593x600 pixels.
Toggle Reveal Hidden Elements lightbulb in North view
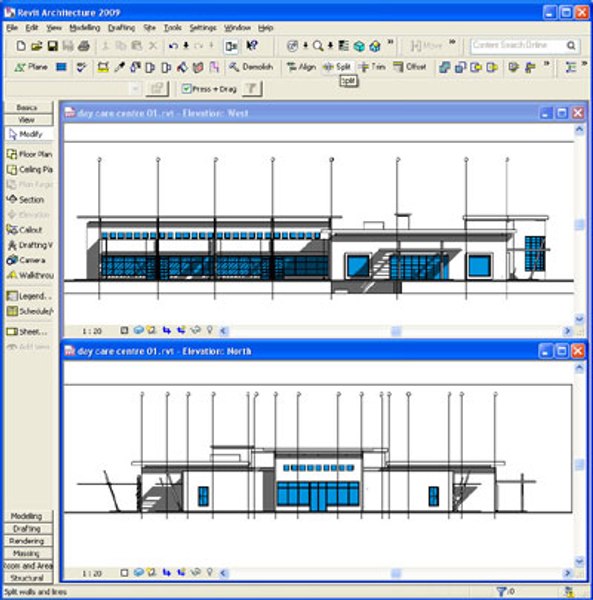coord(210,572)
